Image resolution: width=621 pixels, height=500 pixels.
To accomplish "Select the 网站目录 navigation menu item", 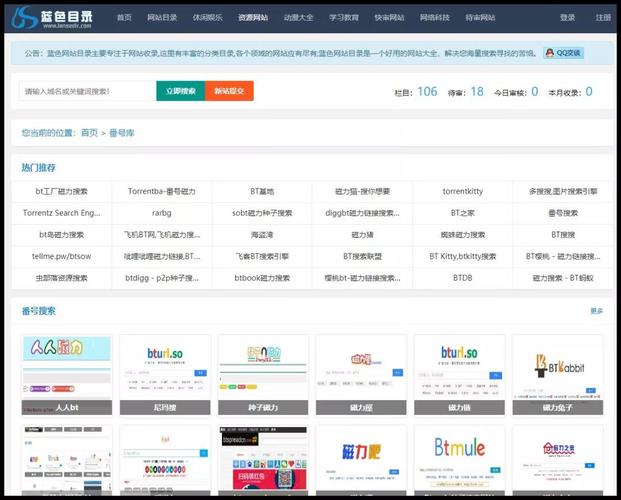I will point(162,17).
